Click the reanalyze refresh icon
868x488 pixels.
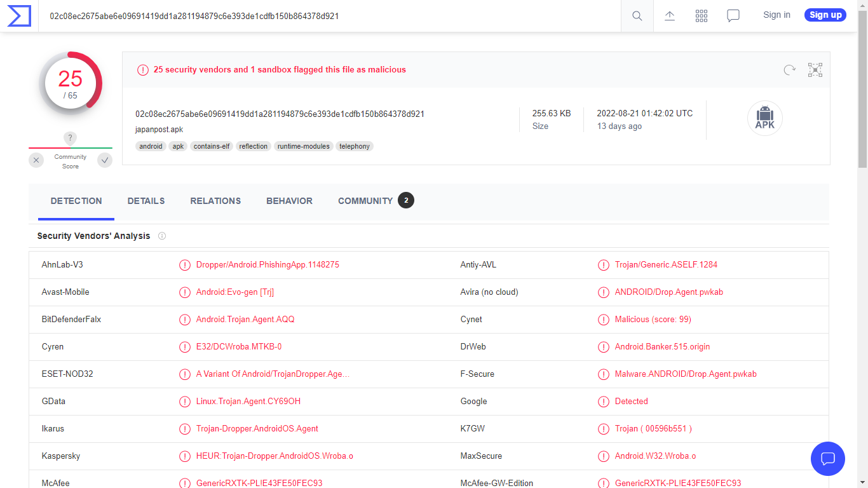click(789, 70)
